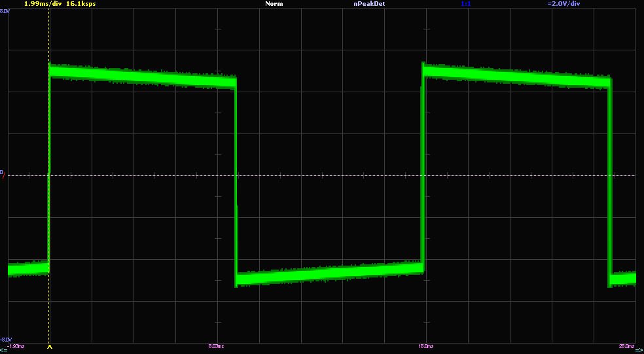Screen dimensions: 644x354
Task: Click the red trigger level slope marker
Action: point(3,177)
